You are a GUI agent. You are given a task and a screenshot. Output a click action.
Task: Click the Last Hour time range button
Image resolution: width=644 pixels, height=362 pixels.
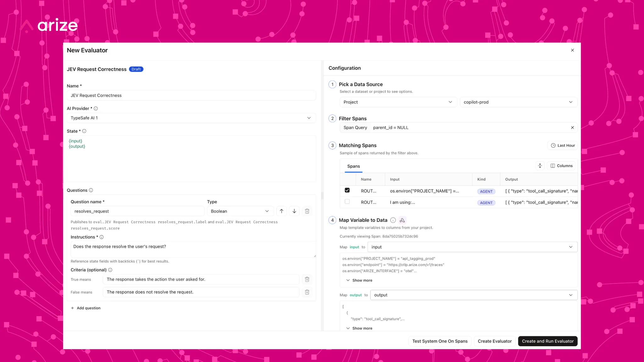tap(563, 145)
